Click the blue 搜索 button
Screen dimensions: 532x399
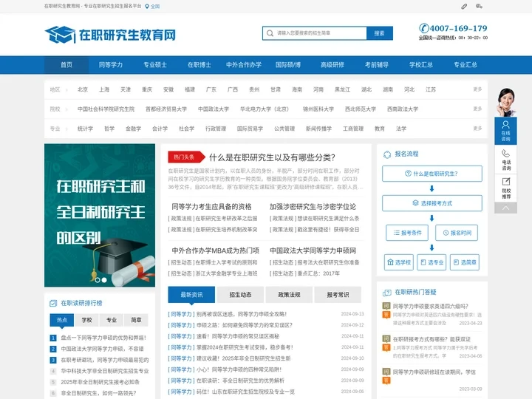380,33
